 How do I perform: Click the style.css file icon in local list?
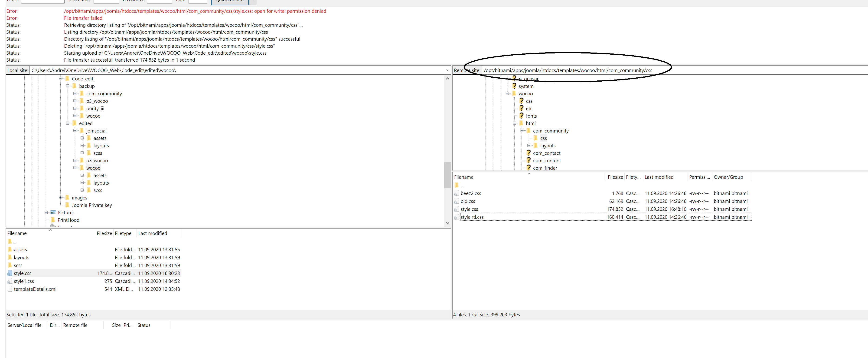[10, 273]
